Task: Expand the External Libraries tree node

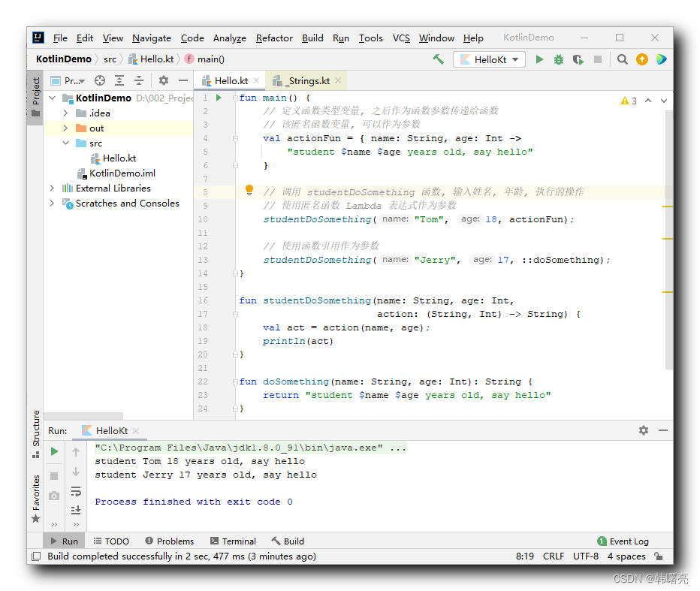Action: pos(53,188)
